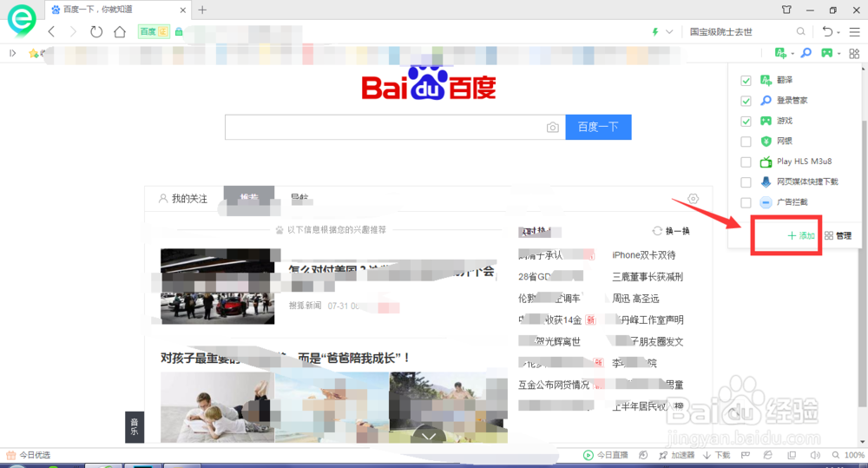Image resolution: width=868 pixels, height=468 pixels.
Task: Uncheck the 登录管家 extension checkbox
Action: coord(746,101)
